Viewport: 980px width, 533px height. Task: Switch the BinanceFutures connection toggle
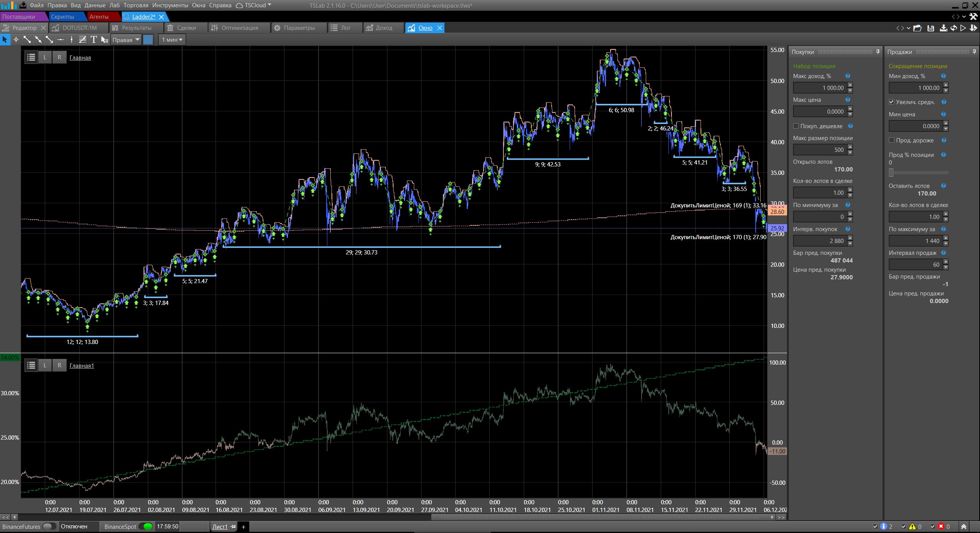coord(49,526)
